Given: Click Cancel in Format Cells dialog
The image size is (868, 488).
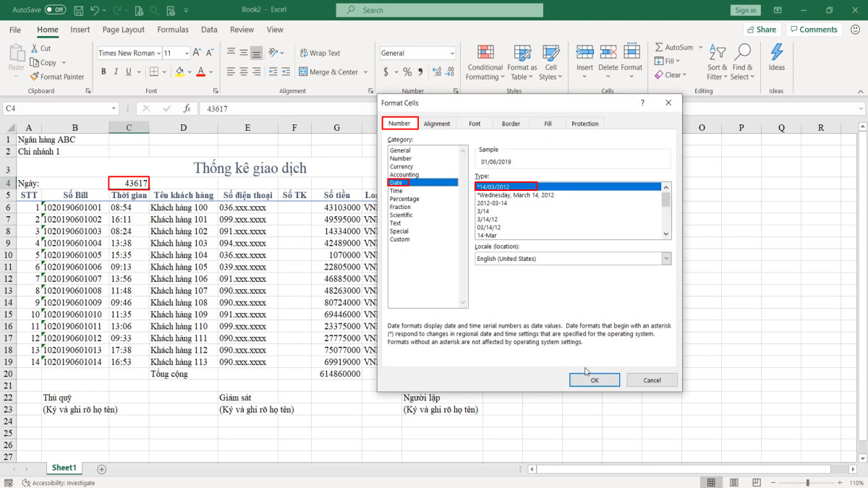Looking at the screenshot, I should coord(652,380).
